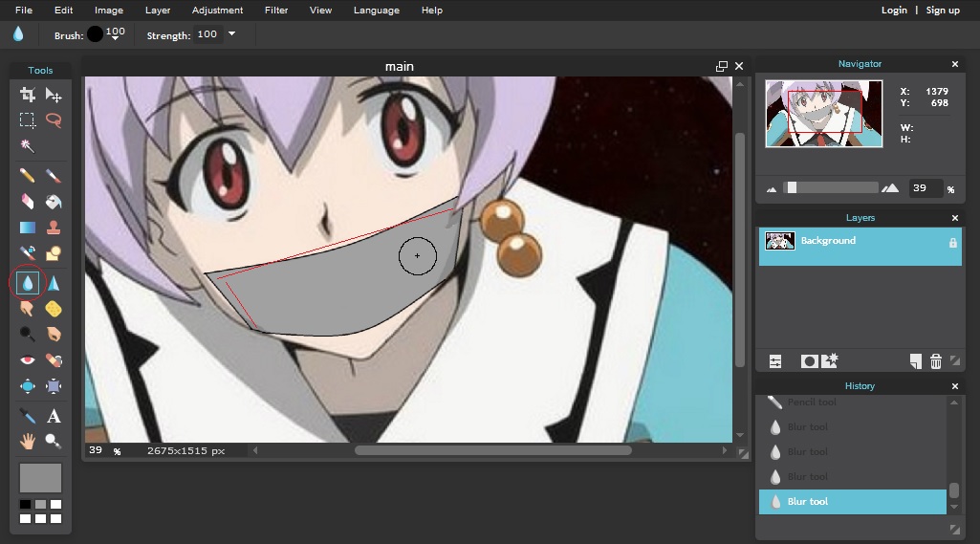This screenshot has width=980, height=544.
Task: Open the Image menu
Action: coord(109,10)
